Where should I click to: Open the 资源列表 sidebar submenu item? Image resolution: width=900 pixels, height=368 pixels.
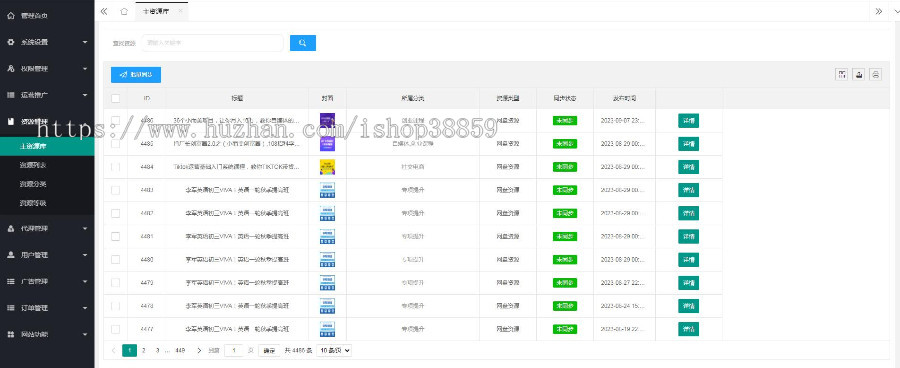[47, 165]
